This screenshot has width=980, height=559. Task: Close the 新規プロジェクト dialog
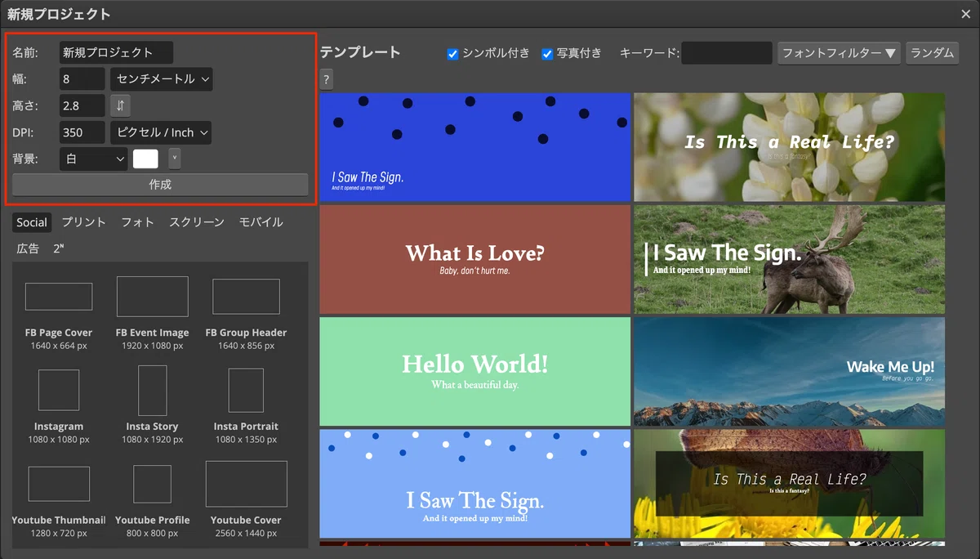tap(966, 14)
